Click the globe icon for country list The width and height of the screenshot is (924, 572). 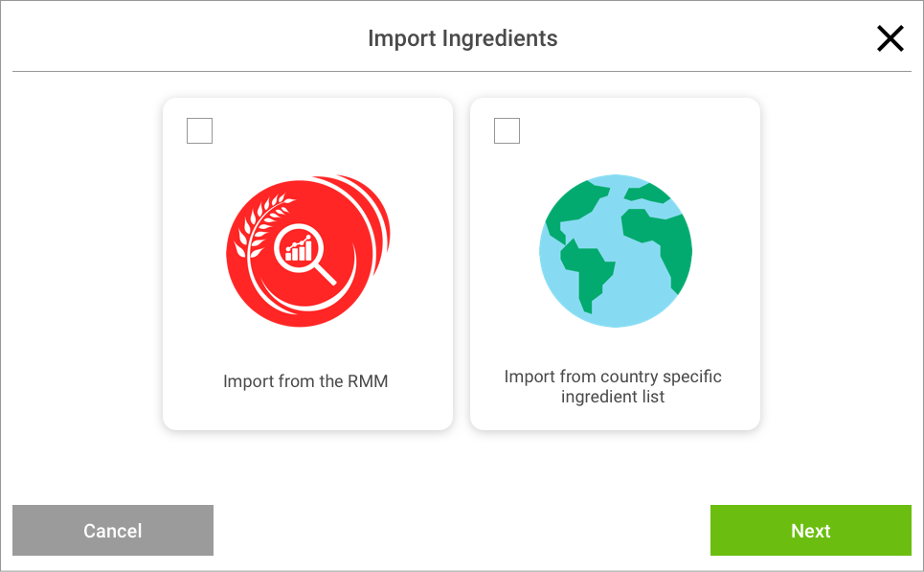click(x=616, y=251)
